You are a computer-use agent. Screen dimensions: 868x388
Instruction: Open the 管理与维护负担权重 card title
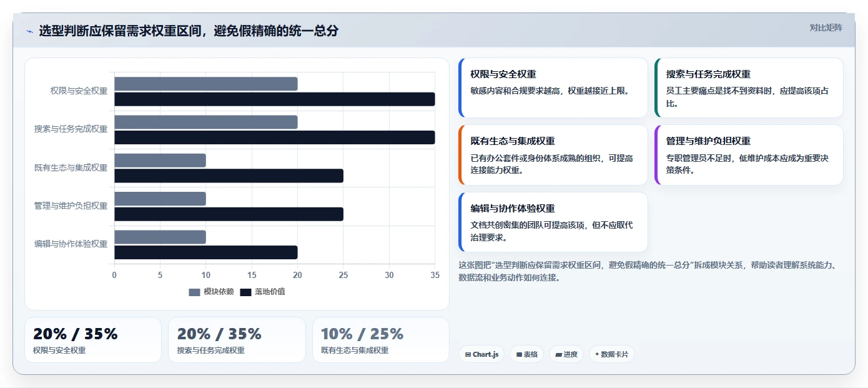point(708,141)
